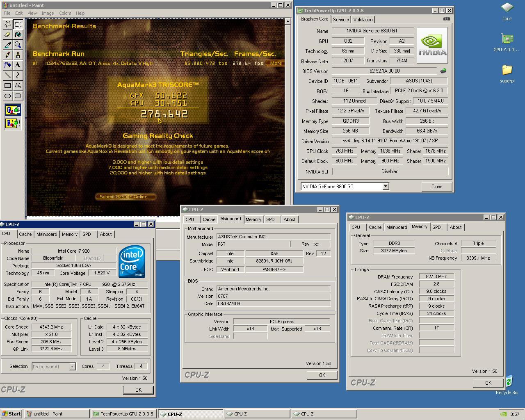Viewport: 525px width, 420px height.
Task: Open the Graphics Card tab in GPU-Z
Action: click(315, 19)
